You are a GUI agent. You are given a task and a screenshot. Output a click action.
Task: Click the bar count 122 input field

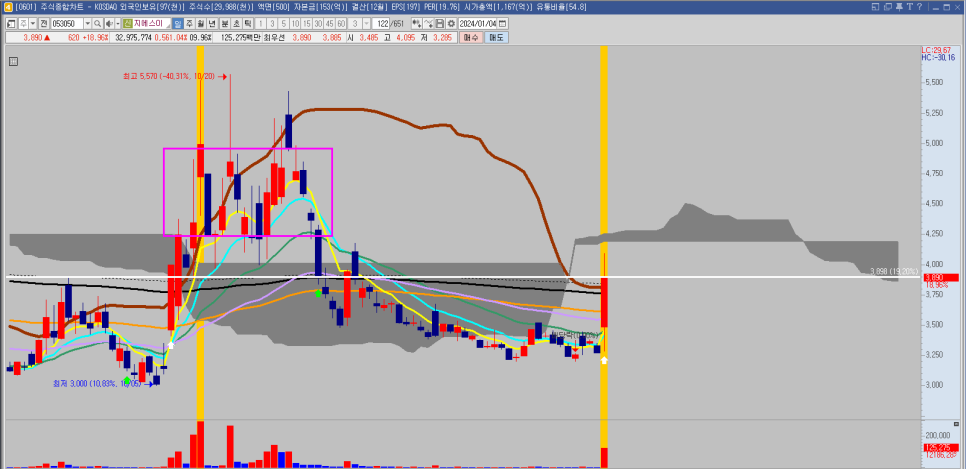[382, 23]
